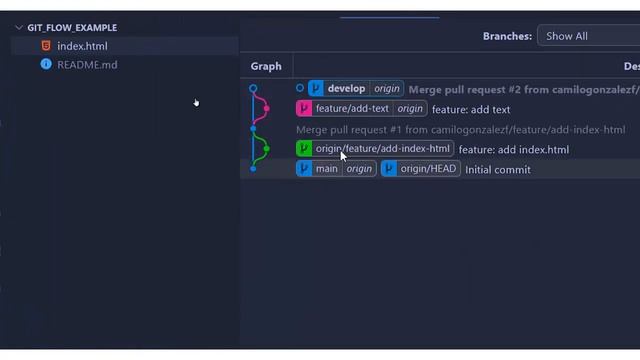The image size is (640, 360).
Task: Click the top hollow commit node in graph
Action: [253, 88]
